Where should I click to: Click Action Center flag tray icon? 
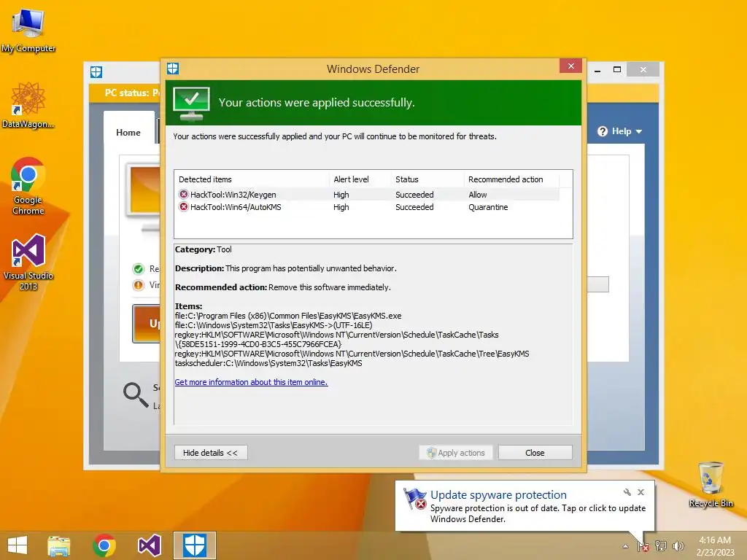[x=643, y=546]
